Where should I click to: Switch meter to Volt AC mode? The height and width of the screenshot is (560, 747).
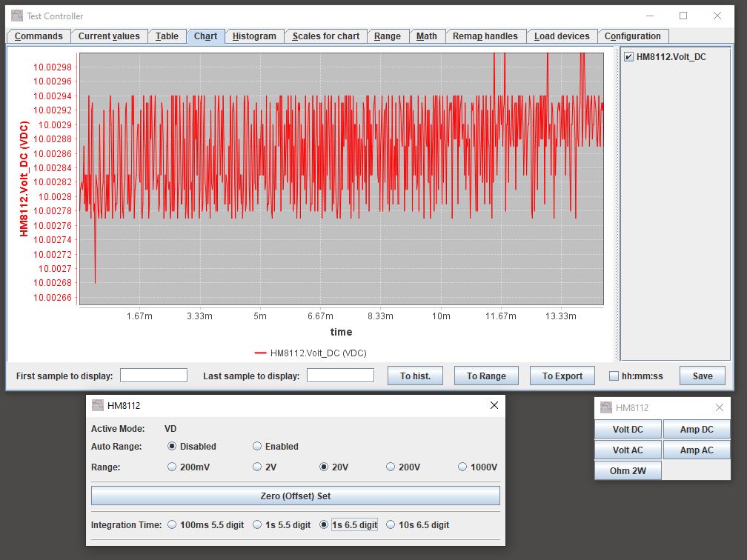pyautogui.click(x=628, y=450)
